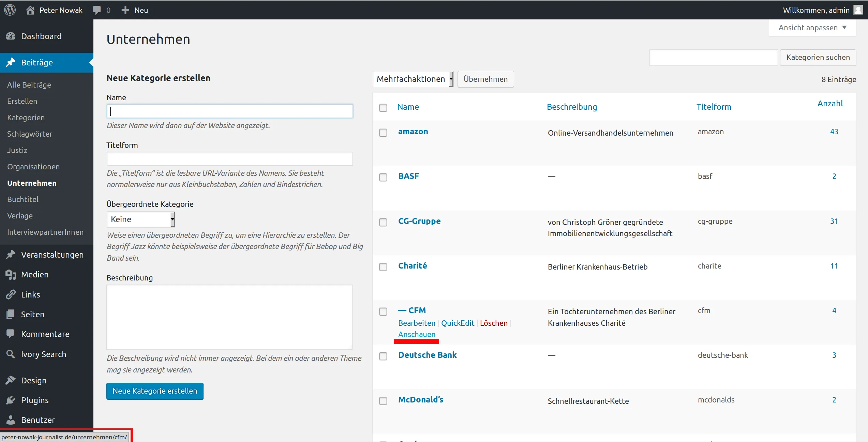The width and height of the screenshot is (868, 442).
Task: Go to Schlagwörter in the sidebar
Action: (x=30, y=134)
